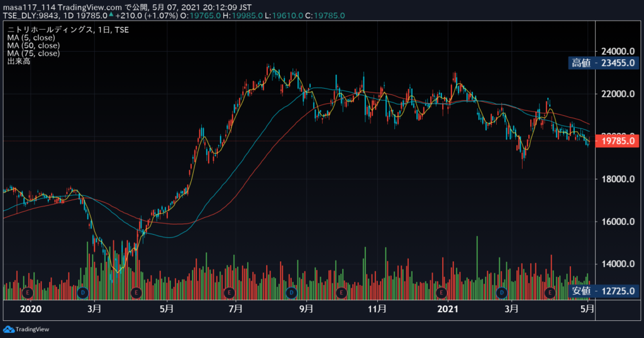Select the dividend D marker just before 9月
This screenshot has width=644, height=338.
coord(291,293)
